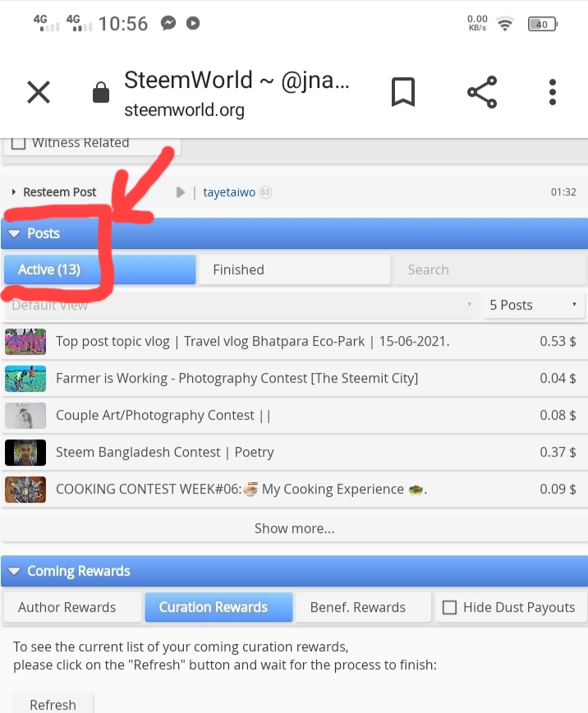Viewport: 588px width, 713px height.
Task: Click the 0.37 $ payout value
Action: 558,453
